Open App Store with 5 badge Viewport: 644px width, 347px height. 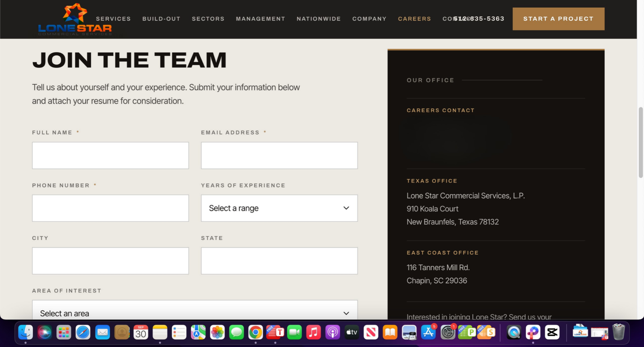tap(429, 332)
